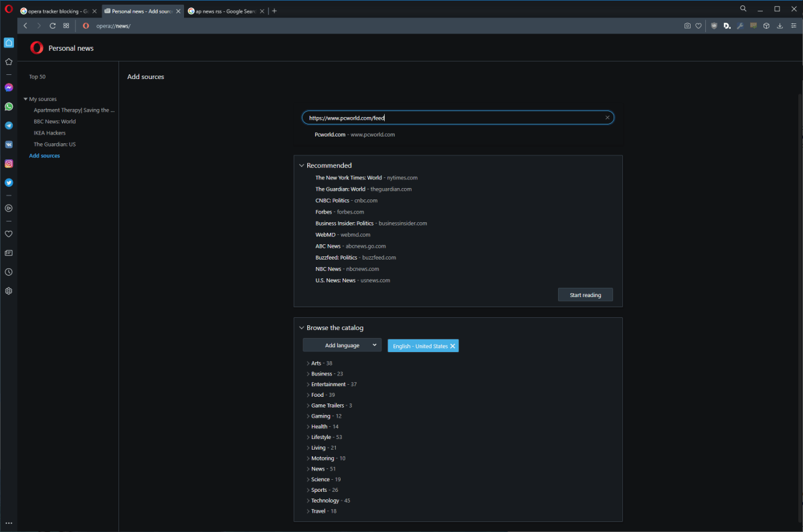Screen dimensions: 803x532
Task: Open the white D extension icon
Action: [727, 26]
